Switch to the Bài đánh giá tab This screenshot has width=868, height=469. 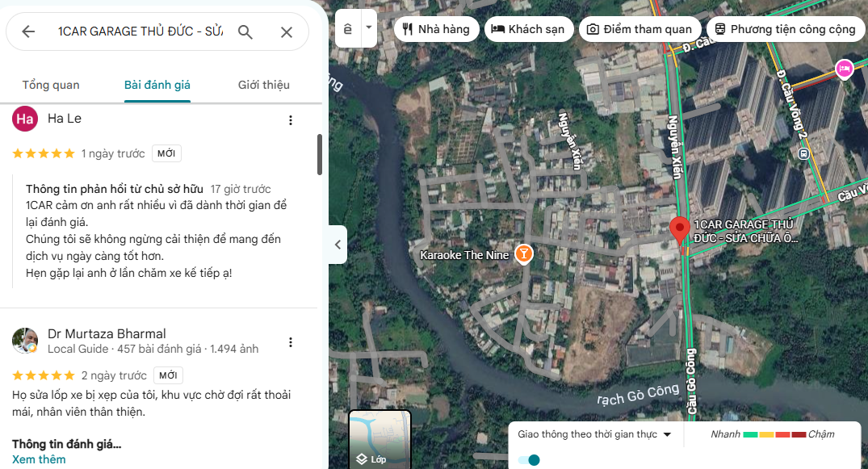tap(157, 85)
